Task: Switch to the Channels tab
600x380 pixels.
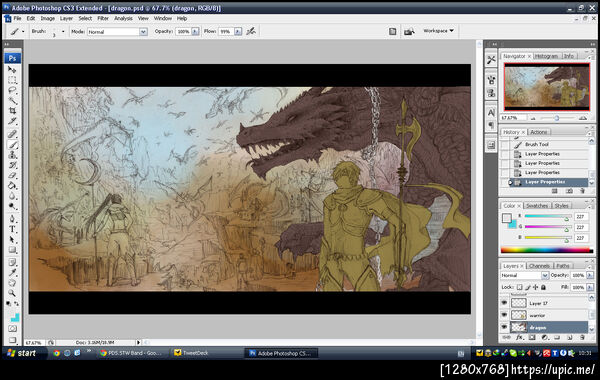Action: tap(539, 266)
